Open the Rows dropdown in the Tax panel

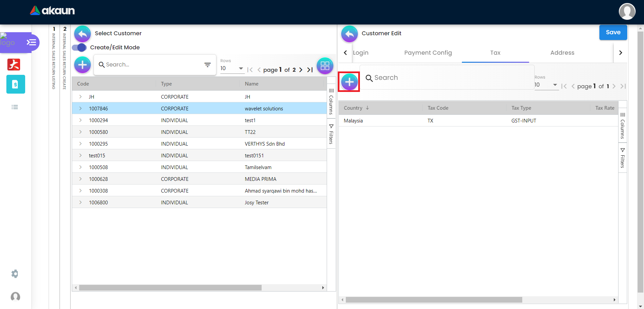pyautogui.click(x=546, y=85)
